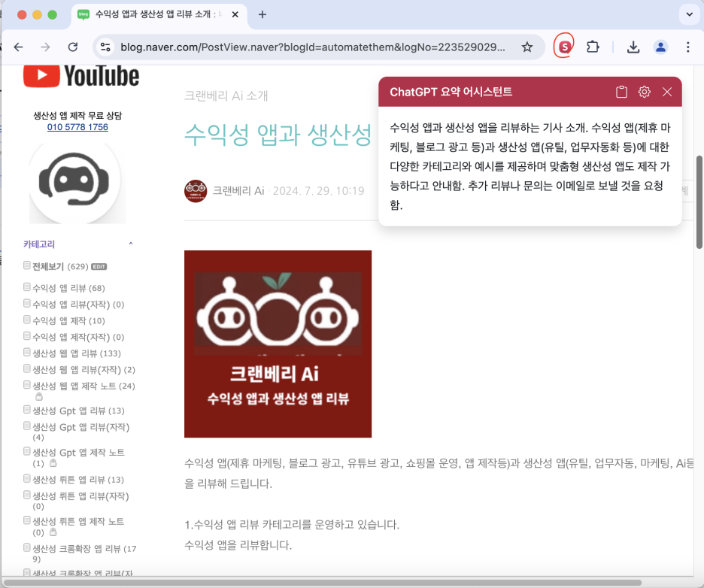Click the post title 수익성 앱과 생산성

pos(278,135)
